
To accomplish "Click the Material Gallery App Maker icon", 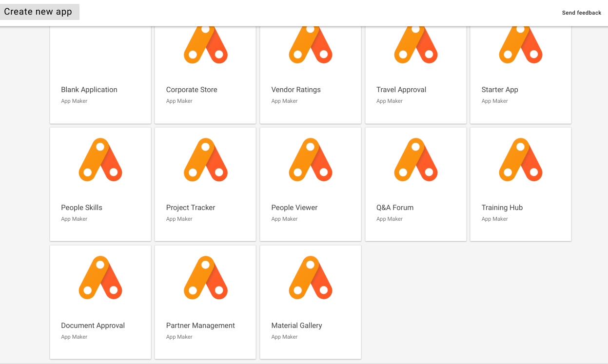I will click(311, 278).
